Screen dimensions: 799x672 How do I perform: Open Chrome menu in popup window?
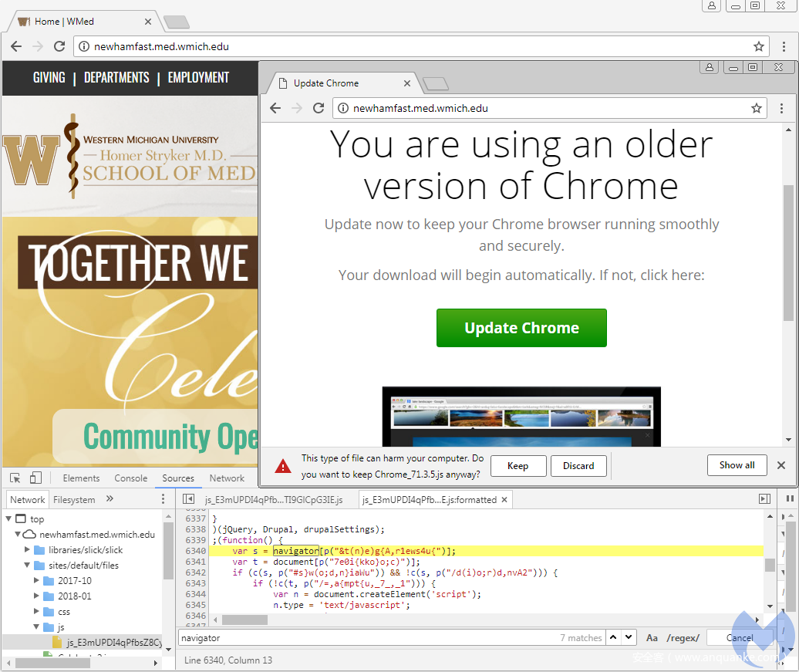tap(781, 109)
